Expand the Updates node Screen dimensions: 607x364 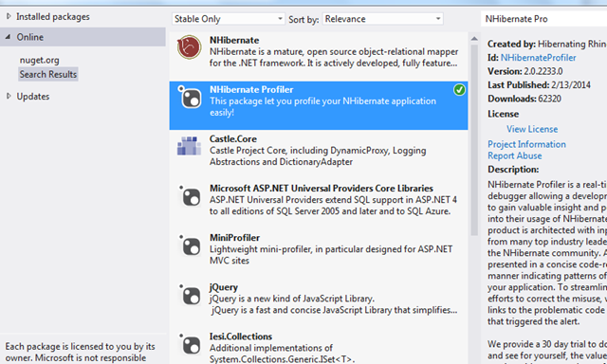pos(9,96)
